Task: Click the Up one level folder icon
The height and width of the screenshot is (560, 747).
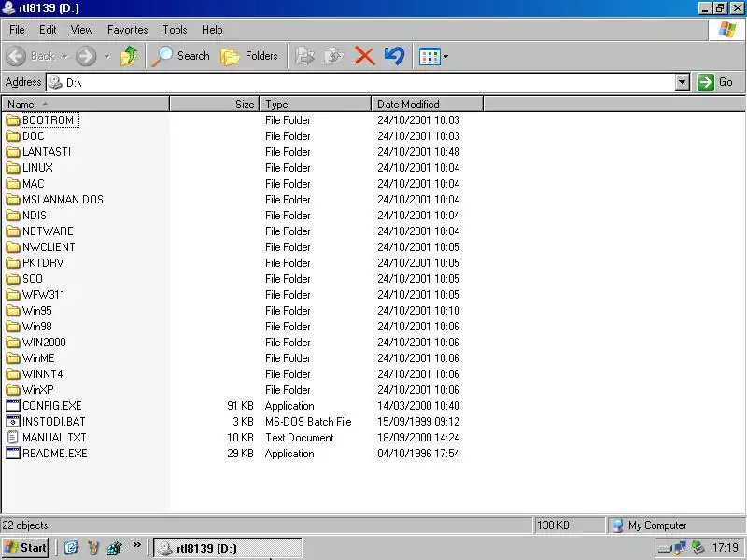Action: [x=128, y=56]
